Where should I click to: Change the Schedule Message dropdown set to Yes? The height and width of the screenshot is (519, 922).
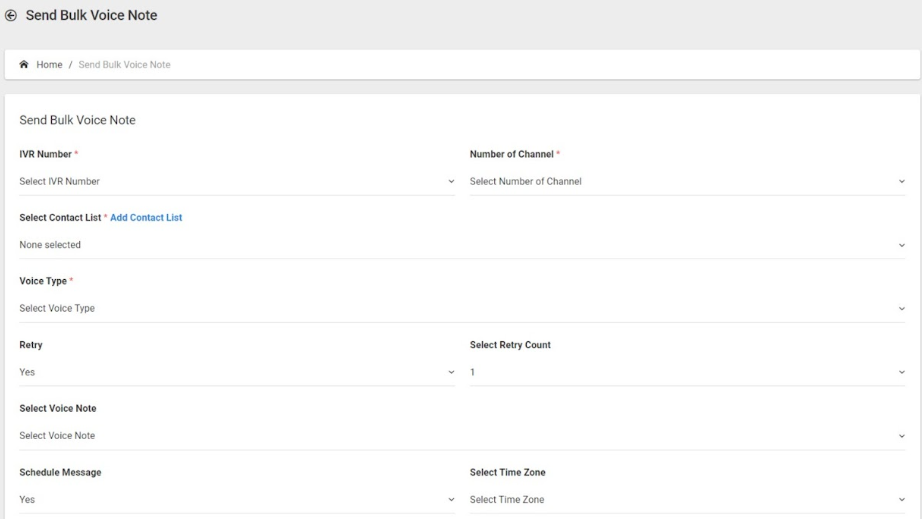pyautogui.click(x=237, y=500)
